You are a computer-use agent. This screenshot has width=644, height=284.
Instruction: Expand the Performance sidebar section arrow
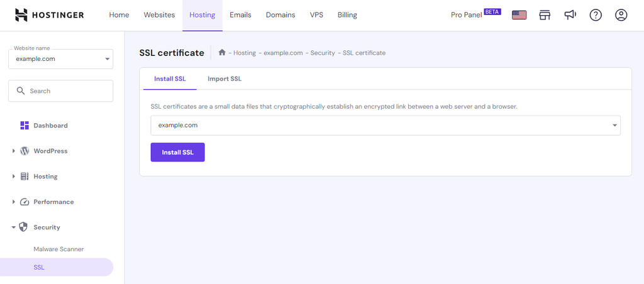point(14,202)
